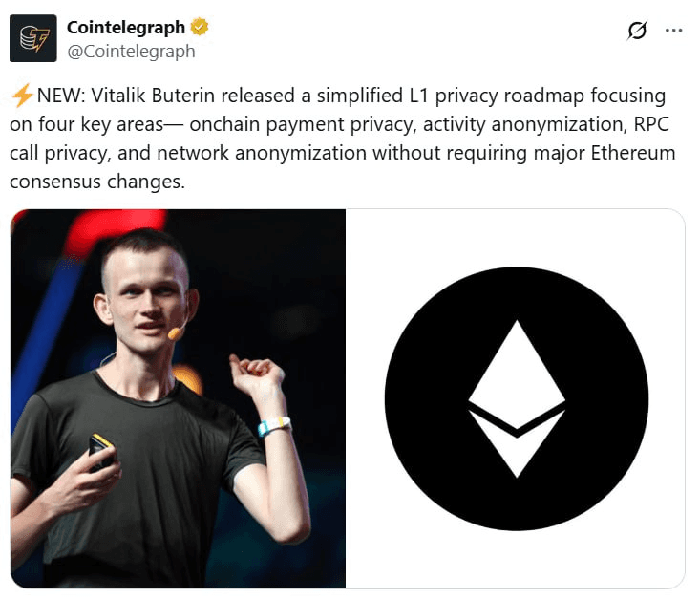Click the wristband on the speaker's wrist

[274, 425]
